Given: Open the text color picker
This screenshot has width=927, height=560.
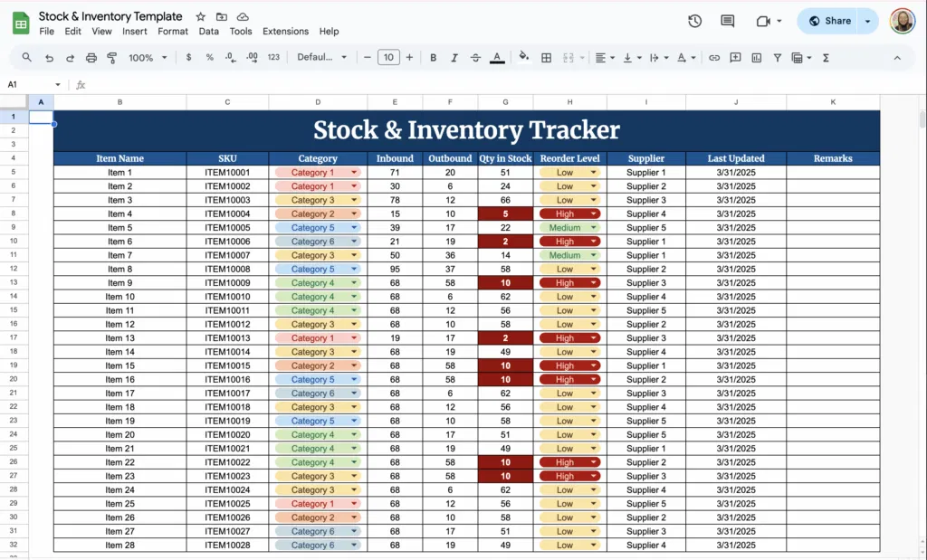Looking at the screenshot, I should [x=497, y=57].
